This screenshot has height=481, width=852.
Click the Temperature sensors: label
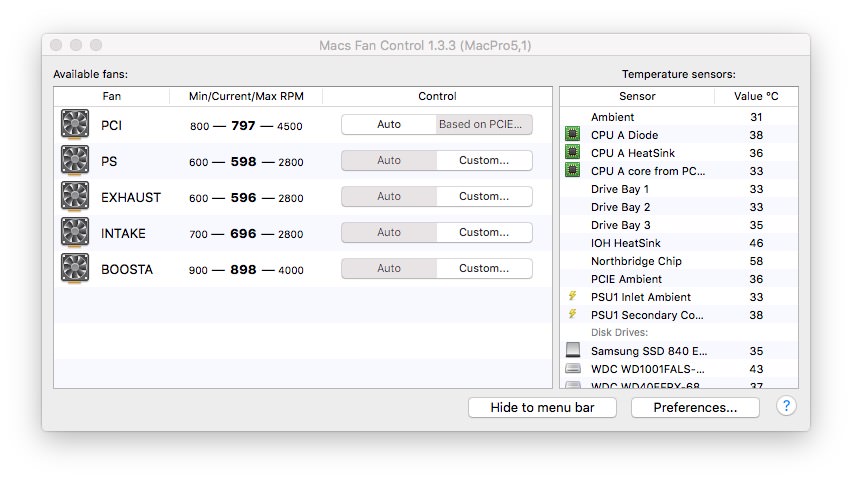[x=679, y=74]
